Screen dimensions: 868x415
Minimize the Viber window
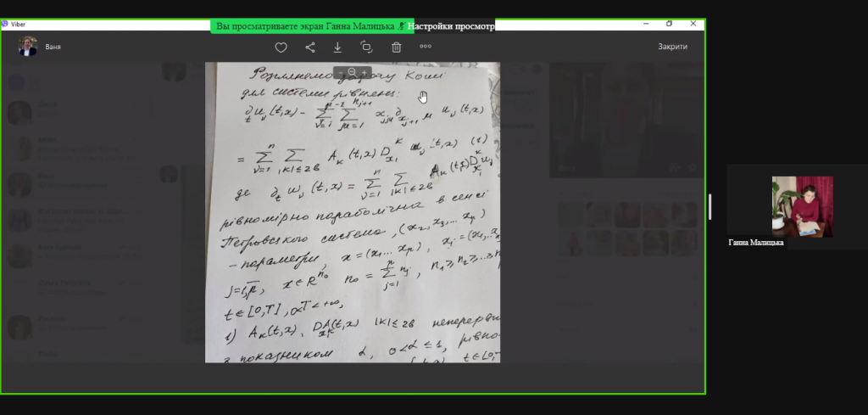tap(644, 24)
